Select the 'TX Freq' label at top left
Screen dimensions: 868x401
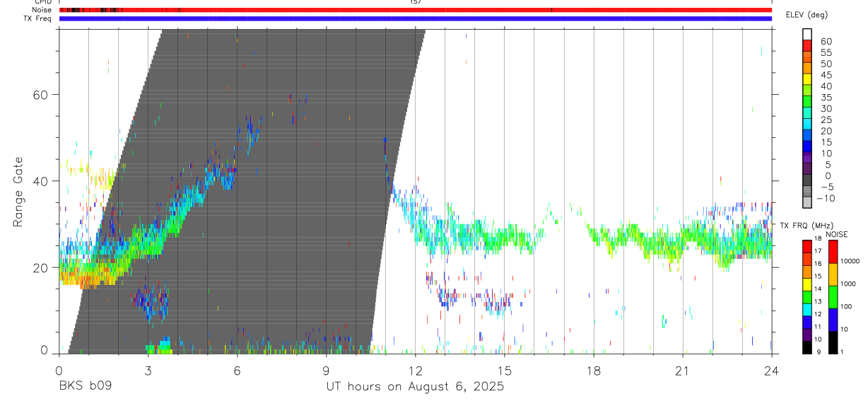pos(38,18)
